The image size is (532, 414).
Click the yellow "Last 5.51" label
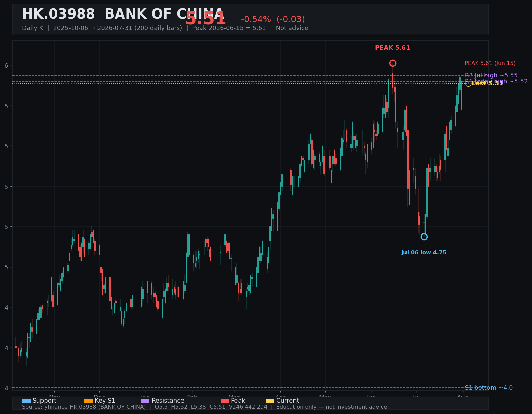pyautogui.click(x=487, y=83)
